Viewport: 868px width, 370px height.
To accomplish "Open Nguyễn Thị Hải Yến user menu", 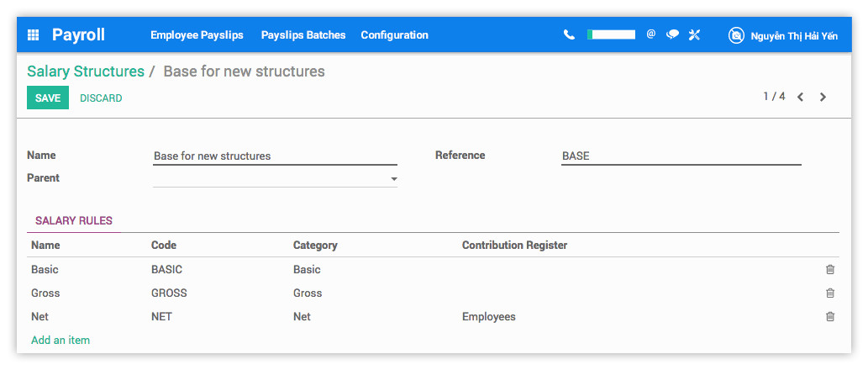I will (794, 35).
